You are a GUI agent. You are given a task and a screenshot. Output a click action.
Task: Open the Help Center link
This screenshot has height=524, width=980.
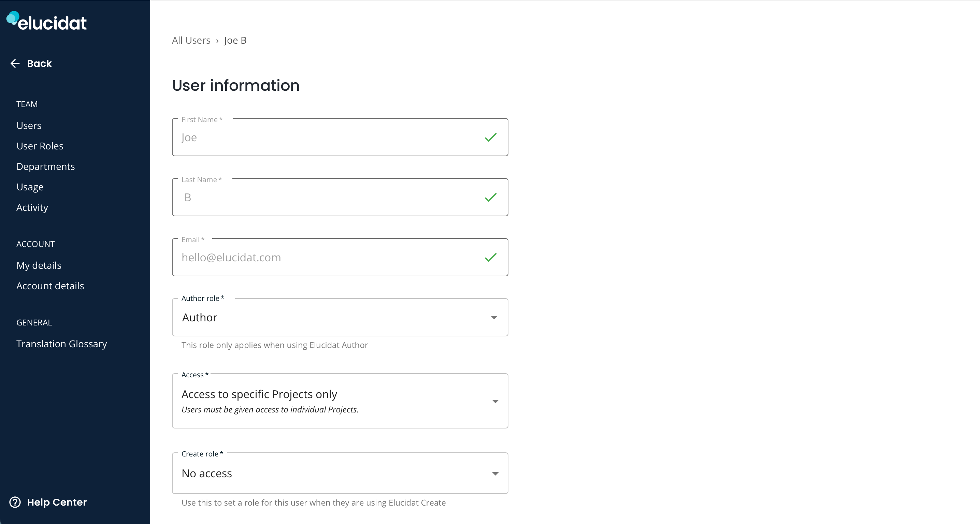[x=57, y=502]
